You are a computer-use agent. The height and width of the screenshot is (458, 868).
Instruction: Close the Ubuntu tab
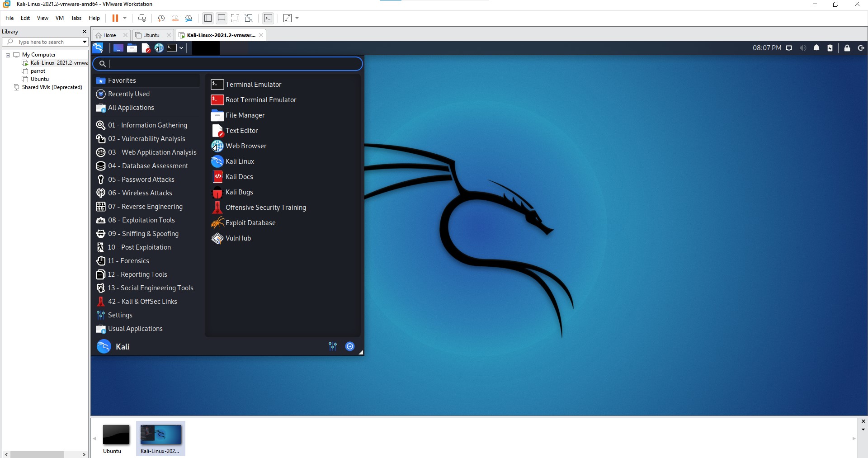169,35
